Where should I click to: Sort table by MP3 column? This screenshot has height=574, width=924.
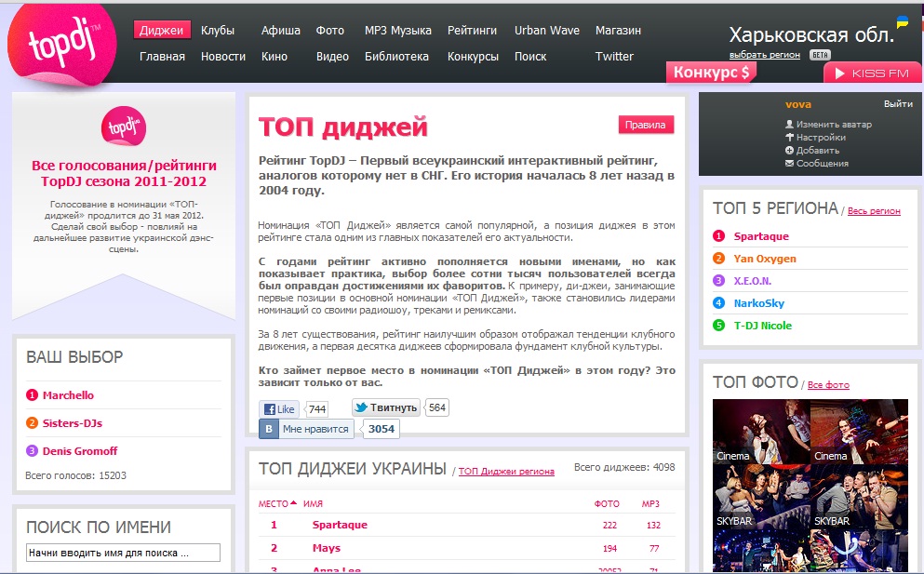click(x=650, y=504)
